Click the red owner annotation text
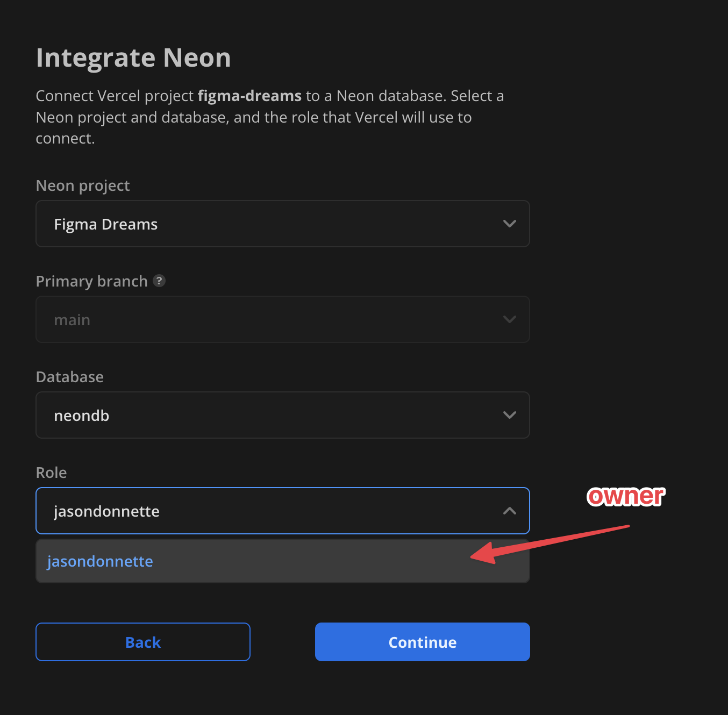The height and width of the screenshot is (715, 728). (x=625, y=496)
